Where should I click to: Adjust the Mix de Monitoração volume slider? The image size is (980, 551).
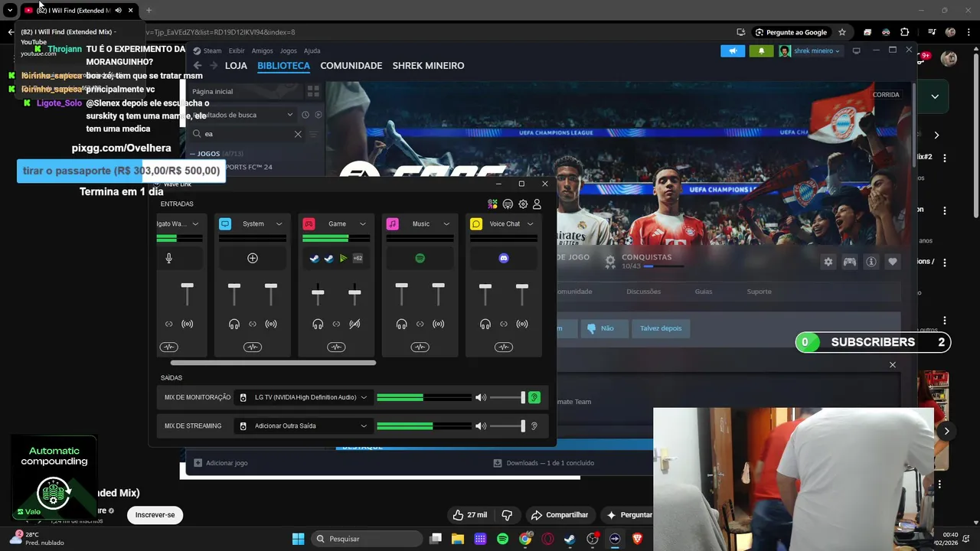click(508, 398)
